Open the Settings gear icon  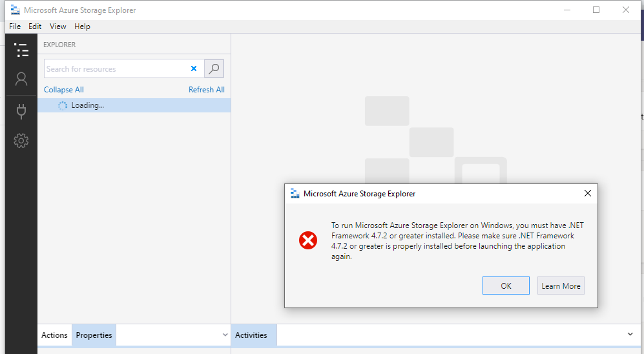21,141
